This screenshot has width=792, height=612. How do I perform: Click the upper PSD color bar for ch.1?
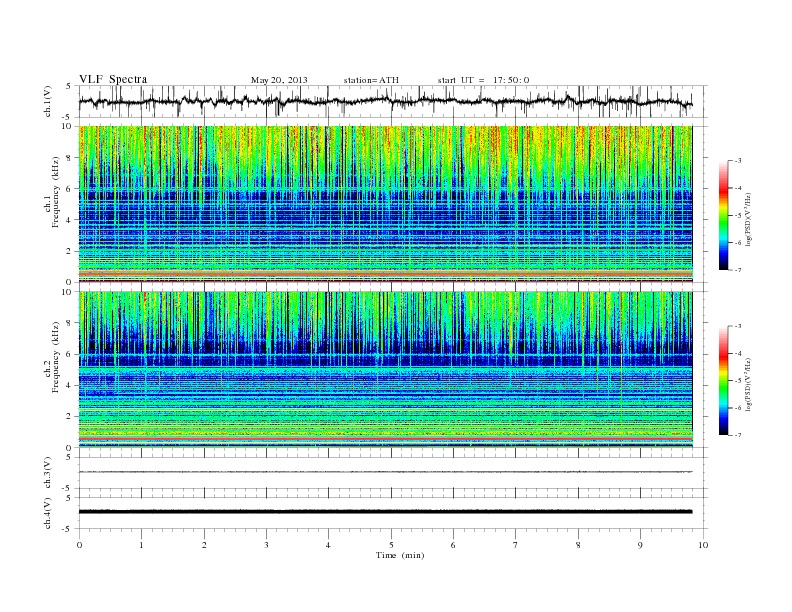pos(723,215)
